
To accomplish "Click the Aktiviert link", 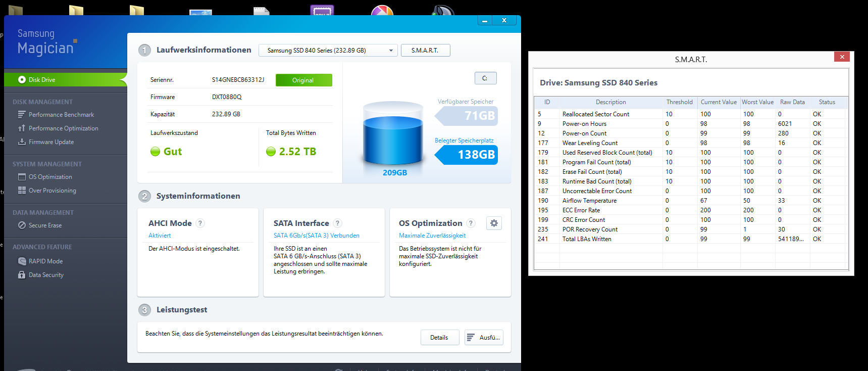I will click(160, 236).
